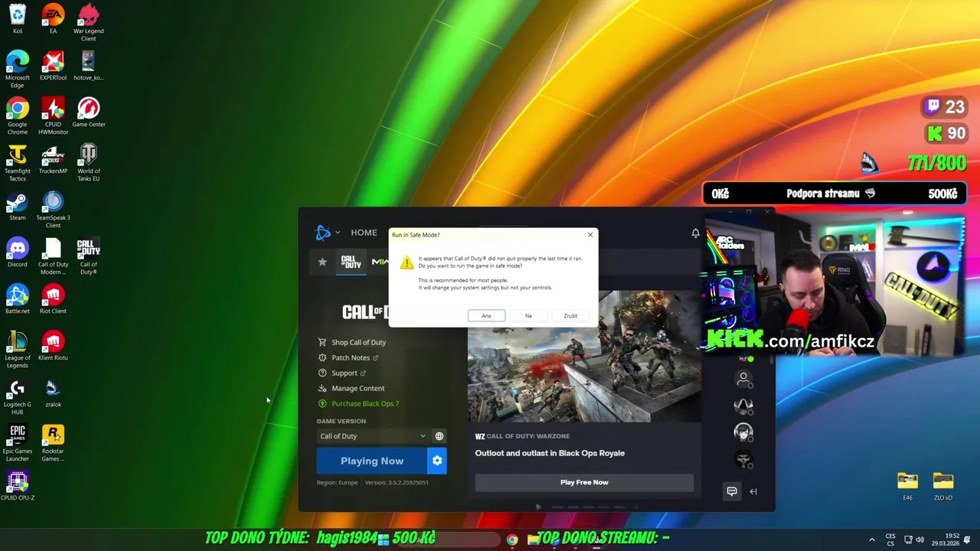Open game settings gear beside Playing Now

pos(437,461)
